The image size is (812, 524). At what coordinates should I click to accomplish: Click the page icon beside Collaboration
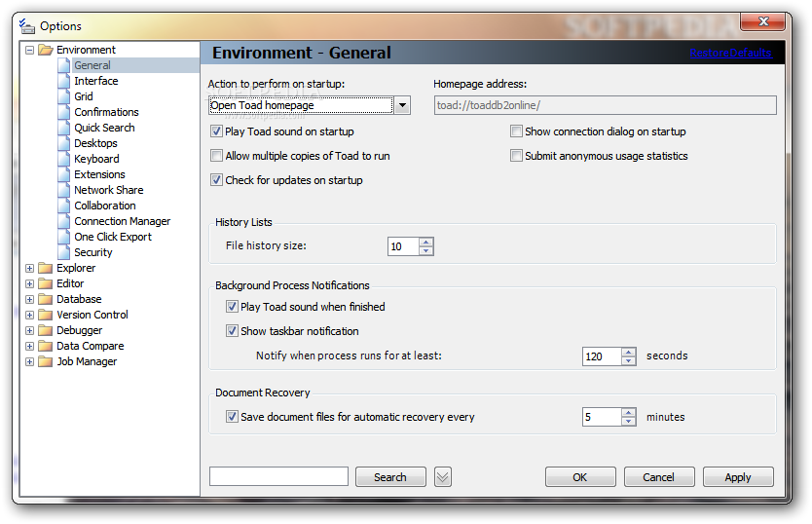click(x=63, y=206)
